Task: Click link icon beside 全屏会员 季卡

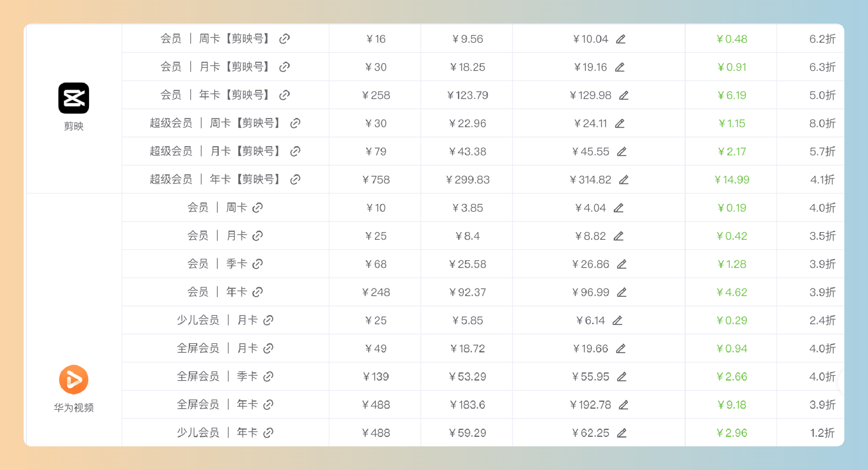Action: (268, 377)
